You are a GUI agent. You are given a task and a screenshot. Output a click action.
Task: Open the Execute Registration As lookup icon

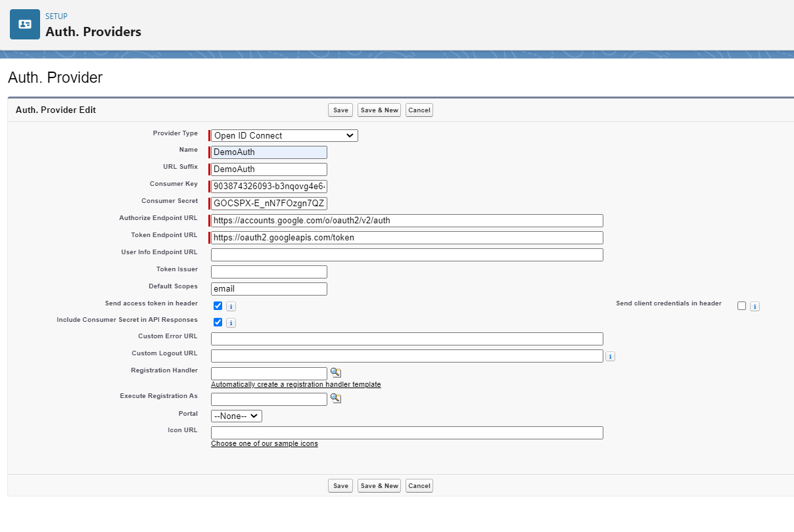[x=335, y=398]
